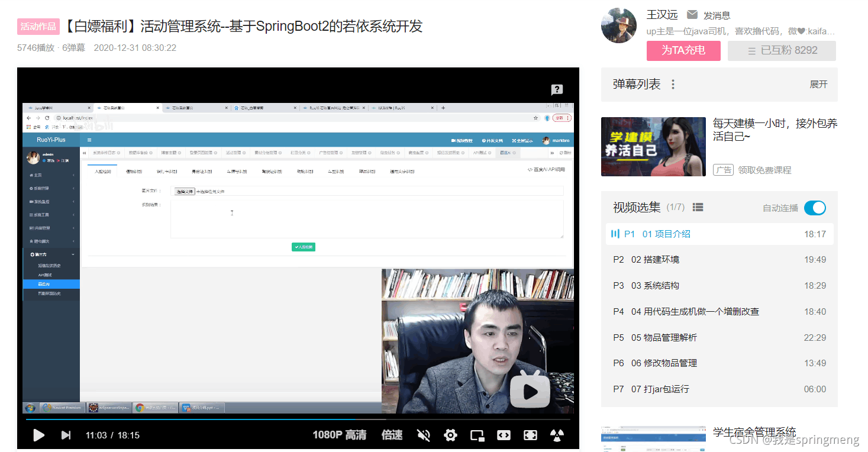Expand the 弹幕列表 with 展开
This screenshot has height=452, width=868.
pos(818,85)
